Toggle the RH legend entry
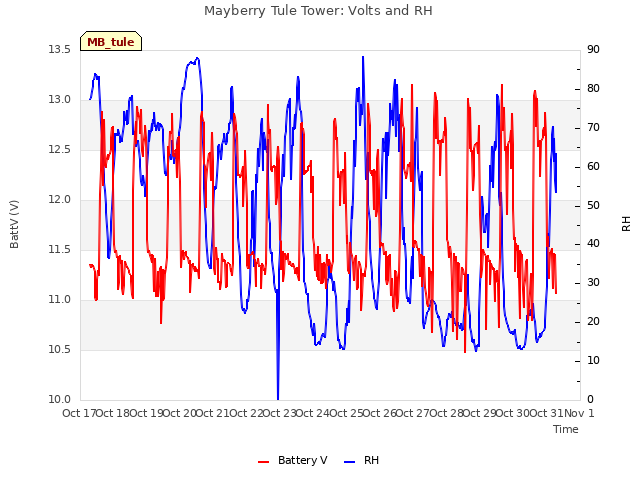The width and height of the screenshot is (640, 480). click(361, 460)
